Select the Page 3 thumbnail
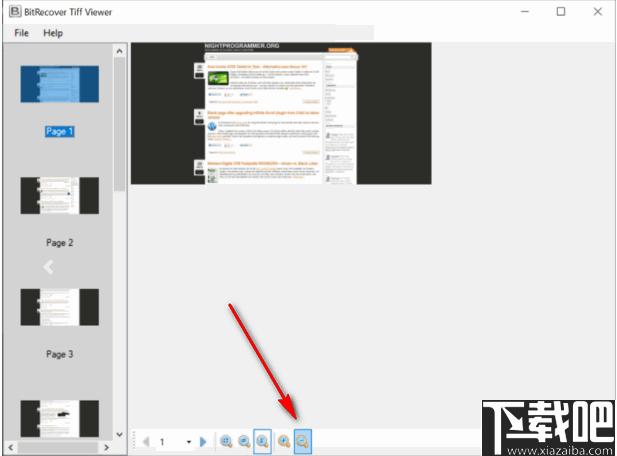 point(59,307)
